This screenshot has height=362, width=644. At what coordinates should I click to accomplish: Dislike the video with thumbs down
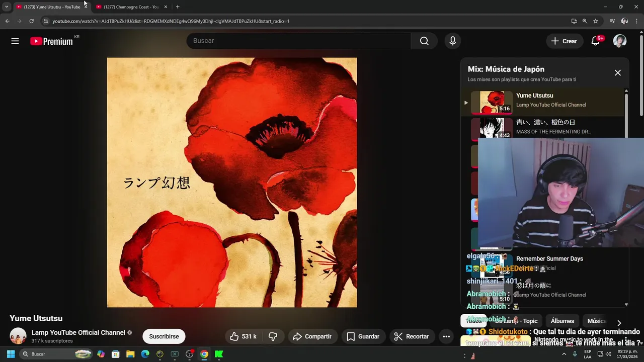[273, 336]
